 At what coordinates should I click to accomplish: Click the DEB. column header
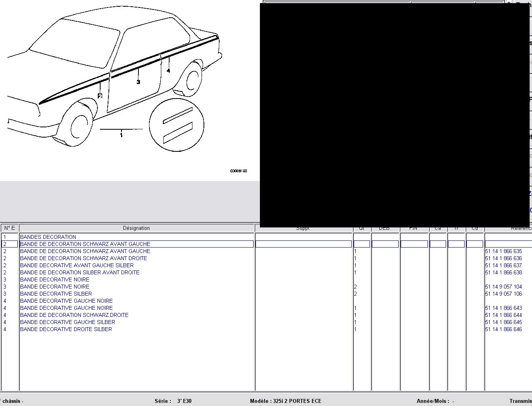point(385,229)
